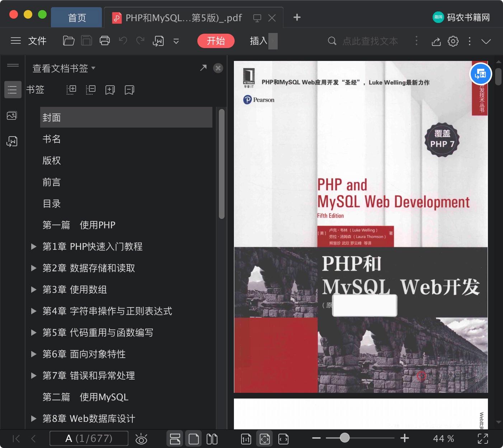The width and height of the screenshot is (503, 448).
Task: Zoom in with plus button
Action: pos(405,438)
